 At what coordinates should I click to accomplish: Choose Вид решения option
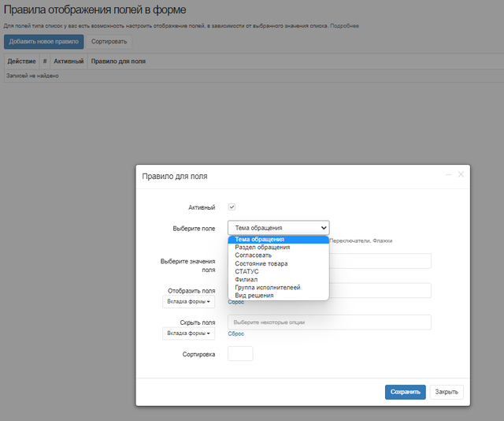278,296
